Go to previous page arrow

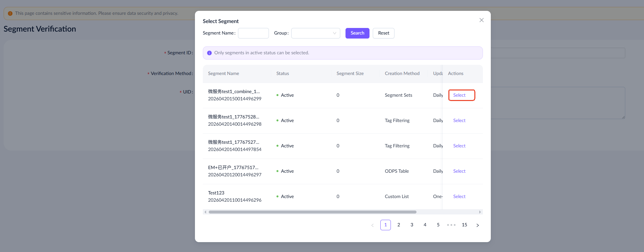coord(372,225)
